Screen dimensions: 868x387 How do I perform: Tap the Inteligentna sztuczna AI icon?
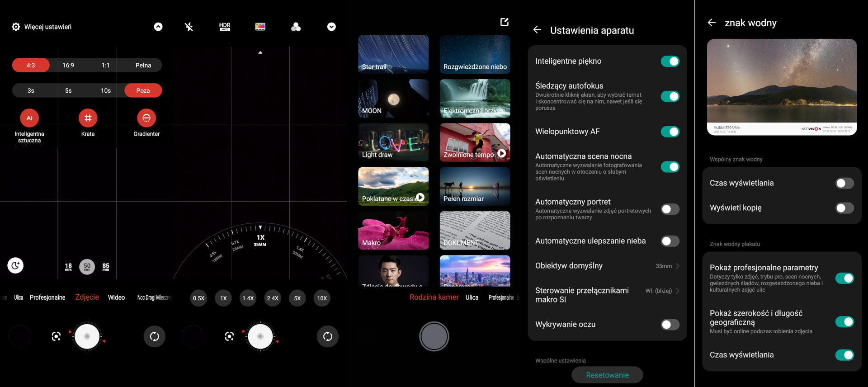pos(29,118)
